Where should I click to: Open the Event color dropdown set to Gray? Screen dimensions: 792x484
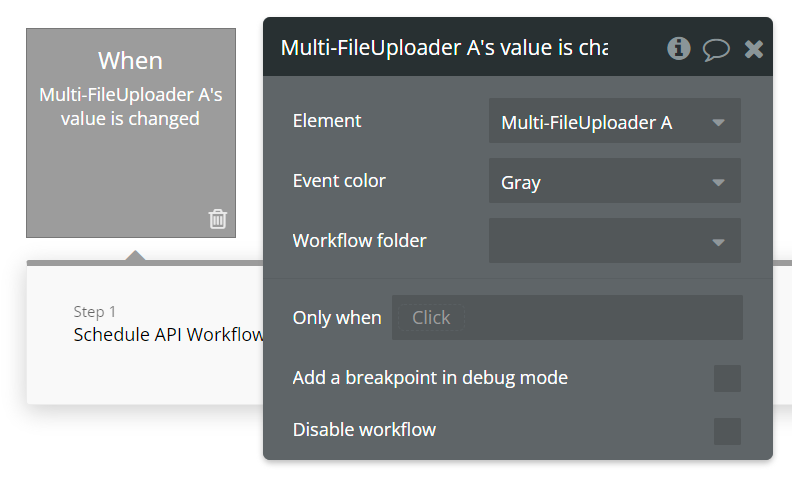614,182
